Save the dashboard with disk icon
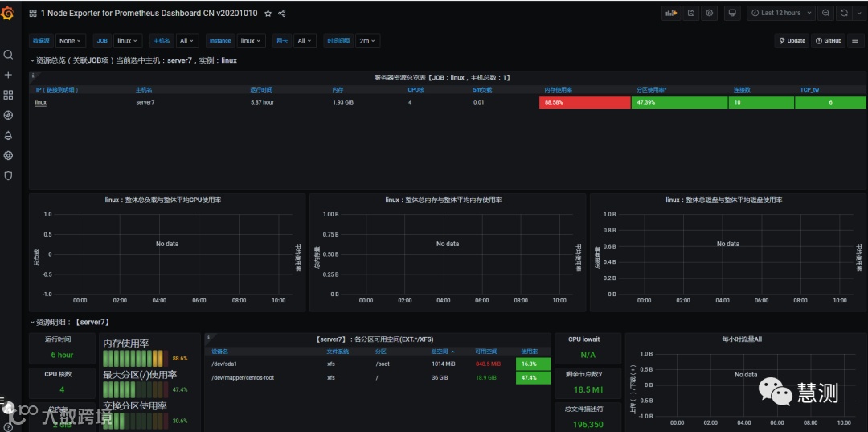868x432 pixels. 691,14
